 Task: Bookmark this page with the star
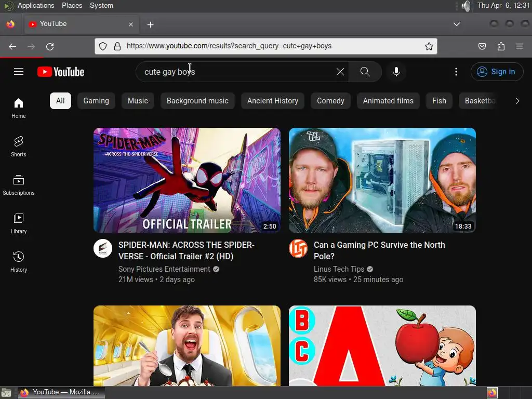point(429,46)
